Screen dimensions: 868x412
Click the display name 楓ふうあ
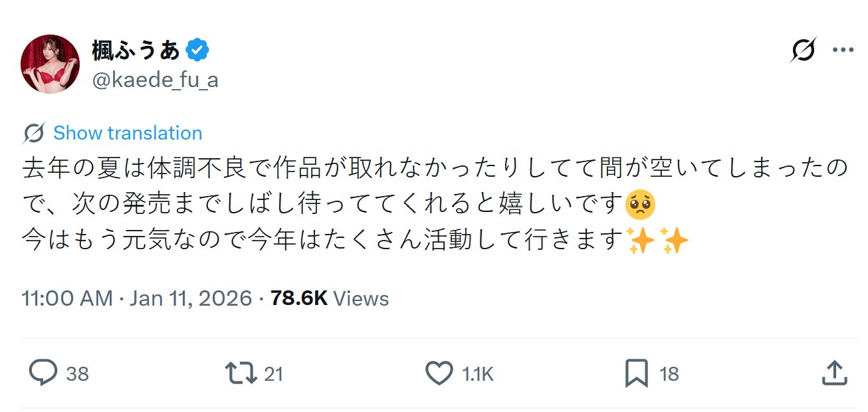click(x=136, y=51)
